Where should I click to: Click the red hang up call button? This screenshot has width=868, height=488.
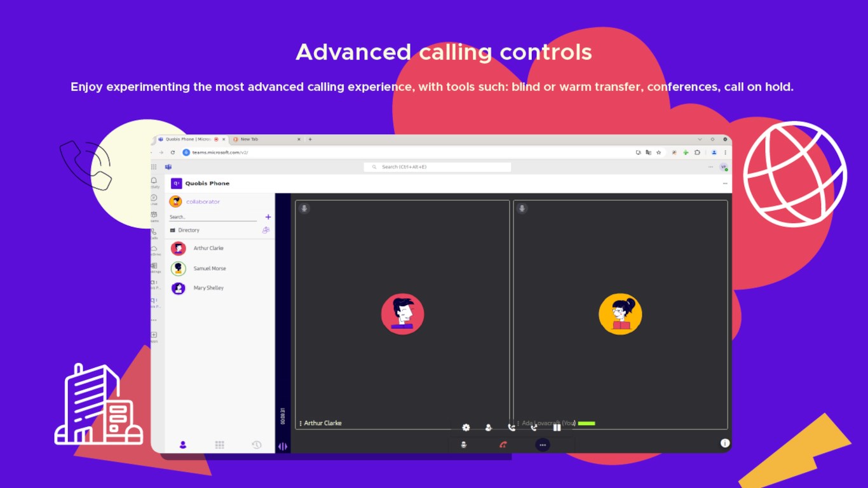503,445
